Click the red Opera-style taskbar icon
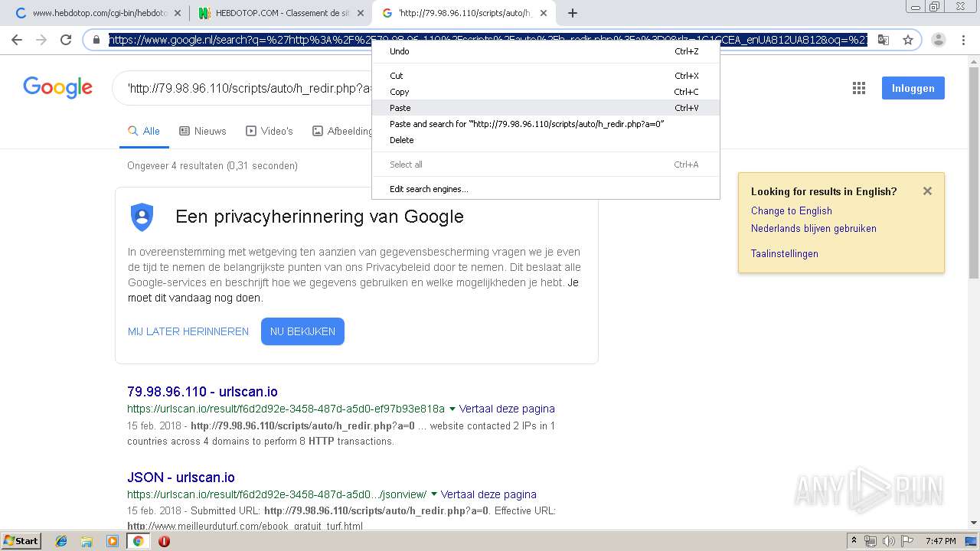Screen dimensions: 980x551 (x=164, y=541)
